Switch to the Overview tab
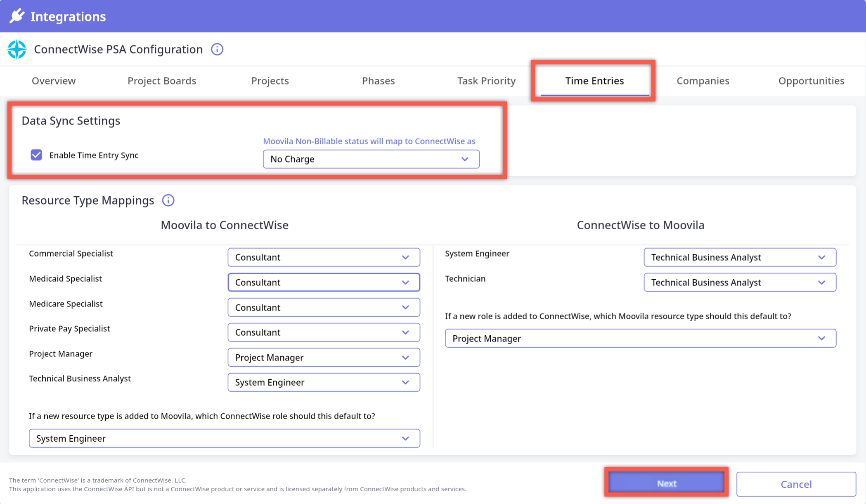Viewport: 866px width, 504px height. coord(54,81)
